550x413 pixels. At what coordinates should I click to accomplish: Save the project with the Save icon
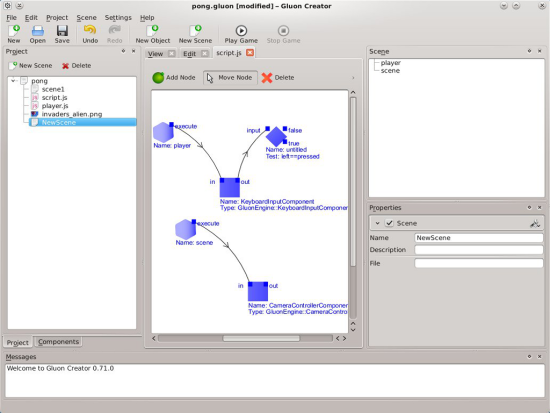tap(62, 34)
